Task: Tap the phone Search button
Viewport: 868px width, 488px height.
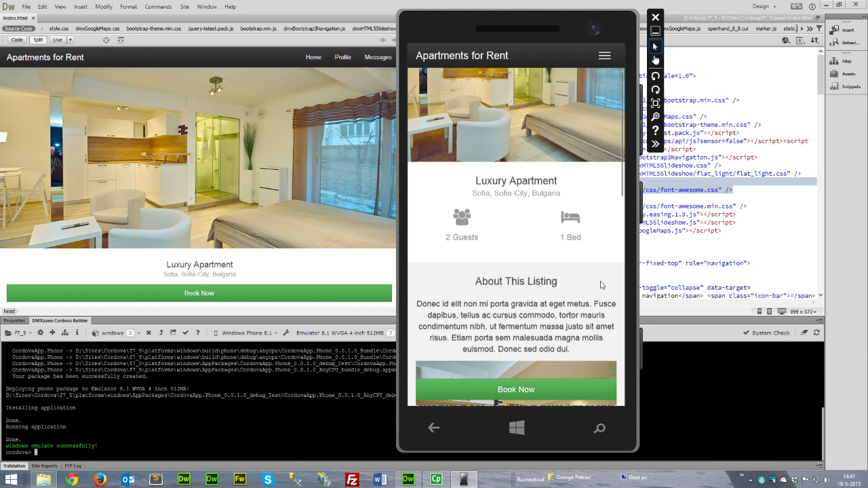Action: (x=599, y=428)
